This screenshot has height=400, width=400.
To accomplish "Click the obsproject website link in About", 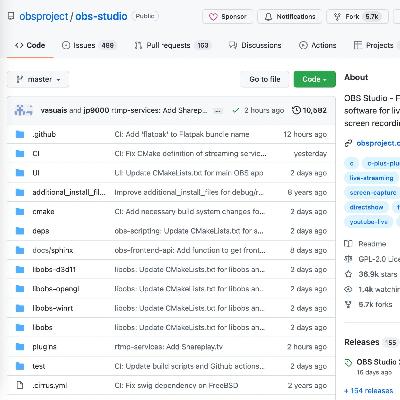I will tap(378, 143).
